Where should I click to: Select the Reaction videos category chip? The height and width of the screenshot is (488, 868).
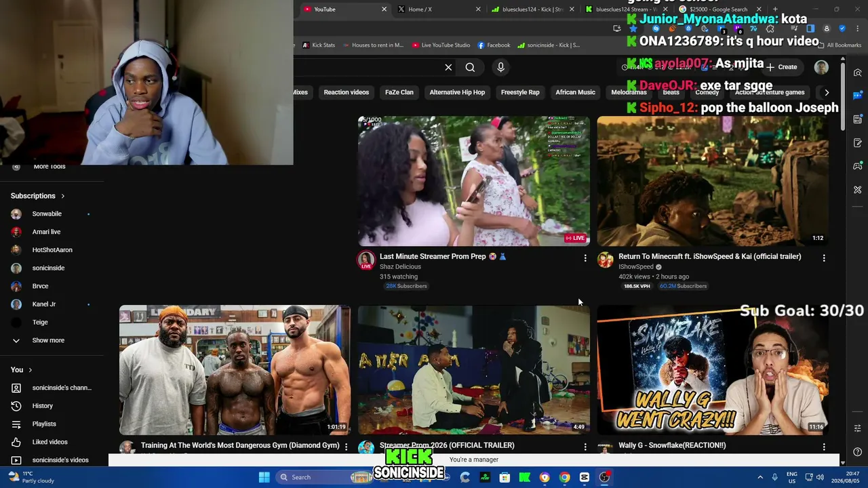click(x=346, y=92)
